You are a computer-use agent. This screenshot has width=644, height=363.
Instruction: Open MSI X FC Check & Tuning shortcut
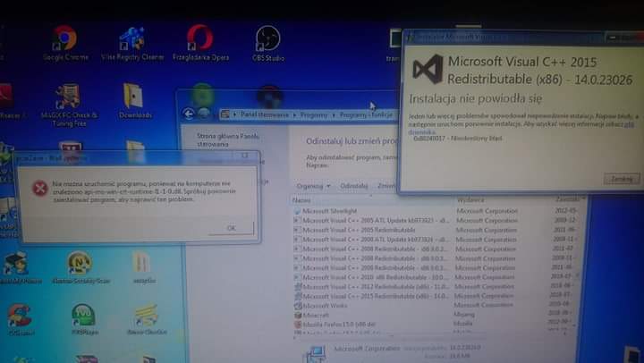point(68,98)
